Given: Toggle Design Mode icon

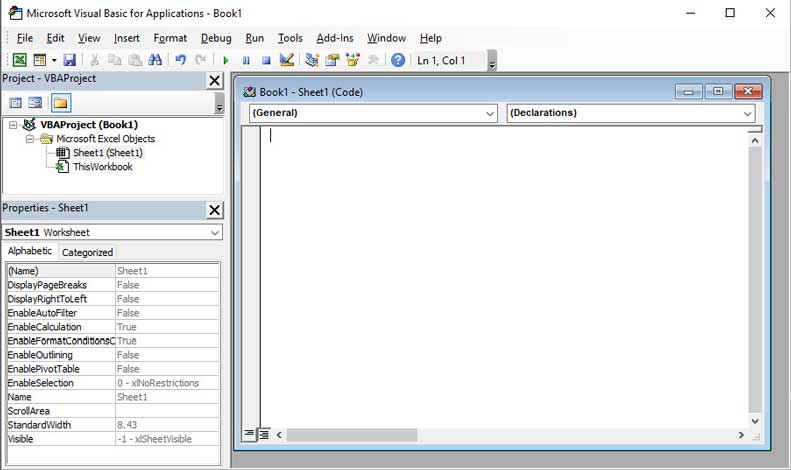Looking at the screenshot, I should [287, 60].
